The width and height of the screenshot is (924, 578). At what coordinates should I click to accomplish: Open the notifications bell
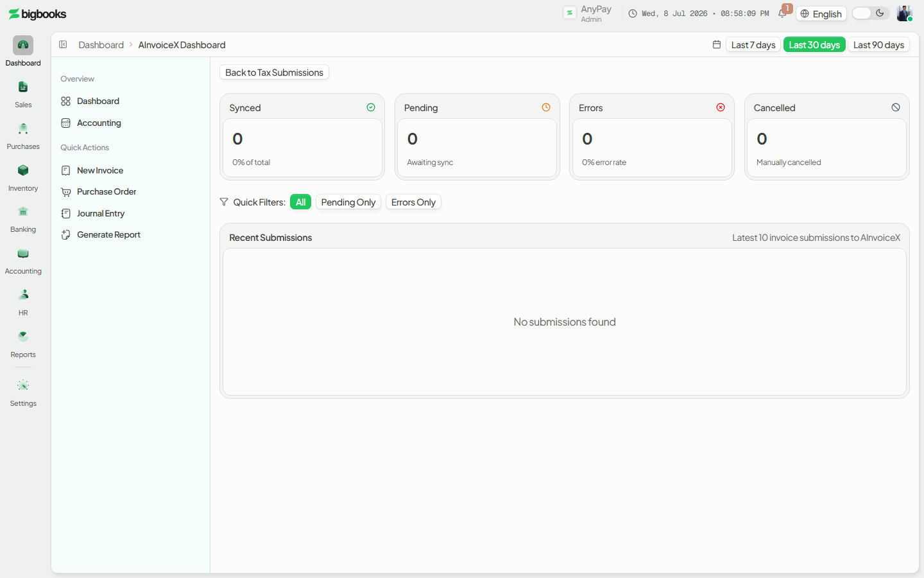pyautogui.click(x=782, y=13)
